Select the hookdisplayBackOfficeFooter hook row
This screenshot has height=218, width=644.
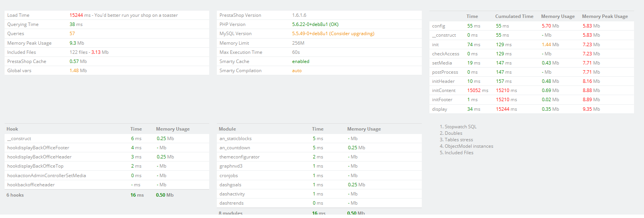(x=38, y=148)
